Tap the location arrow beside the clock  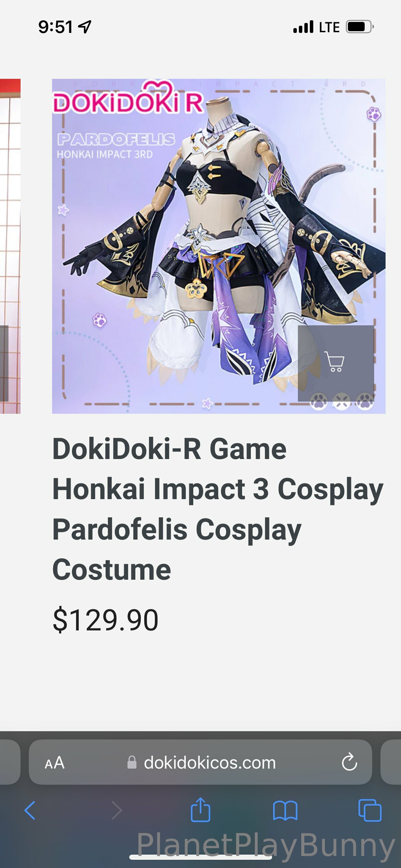click(x=85, y=27)
